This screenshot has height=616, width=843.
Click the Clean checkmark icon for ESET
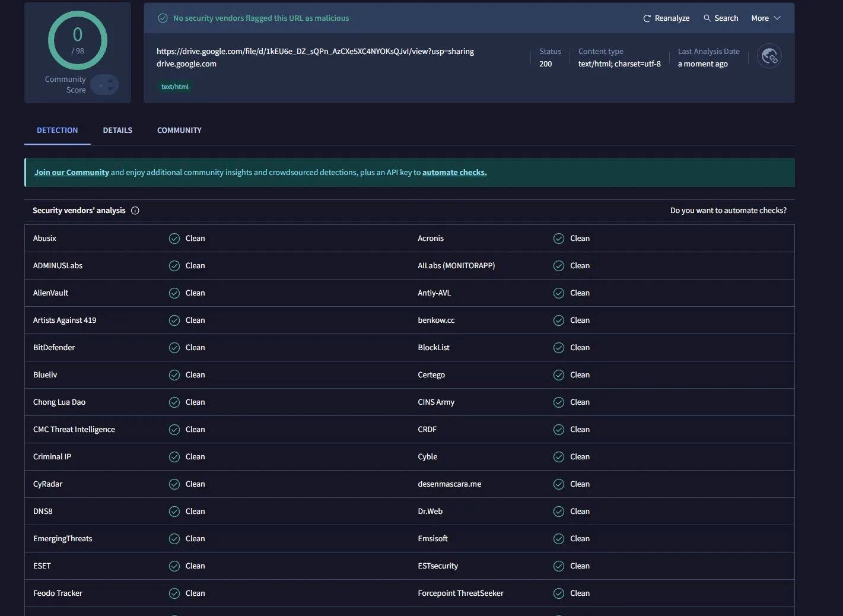174,566
